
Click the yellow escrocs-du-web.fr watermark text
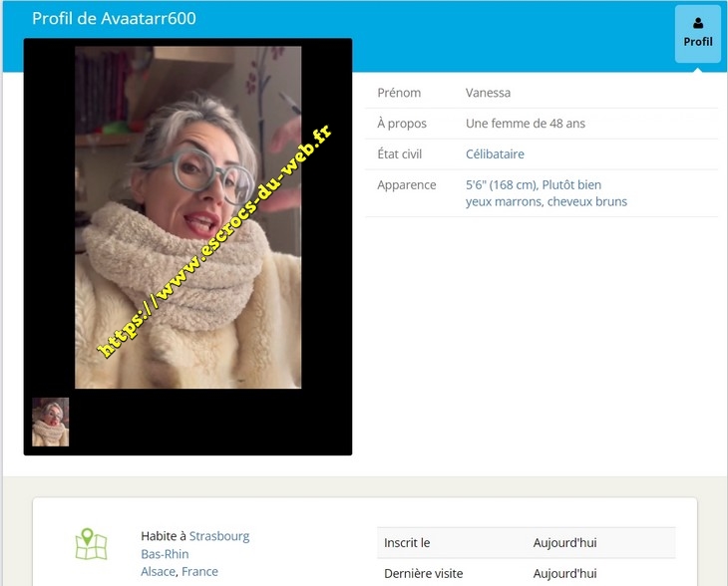click(x=214, y=241)
